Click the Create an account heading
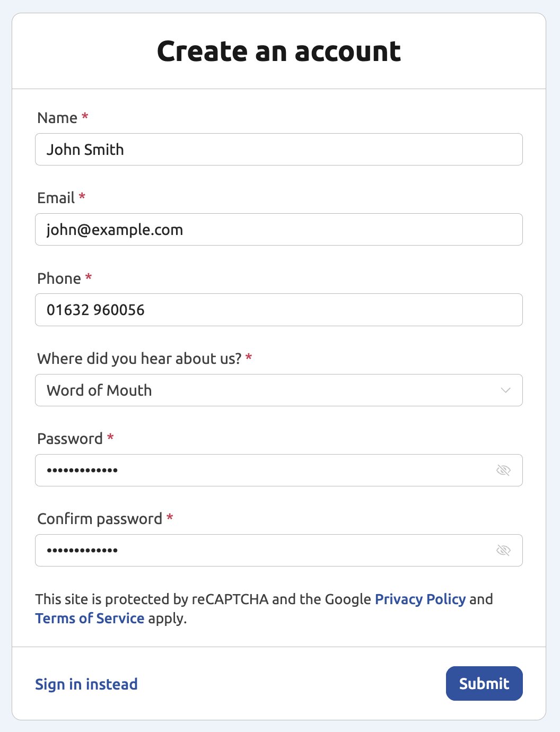The width and height of the screenshot is (560, 732). 279,51
